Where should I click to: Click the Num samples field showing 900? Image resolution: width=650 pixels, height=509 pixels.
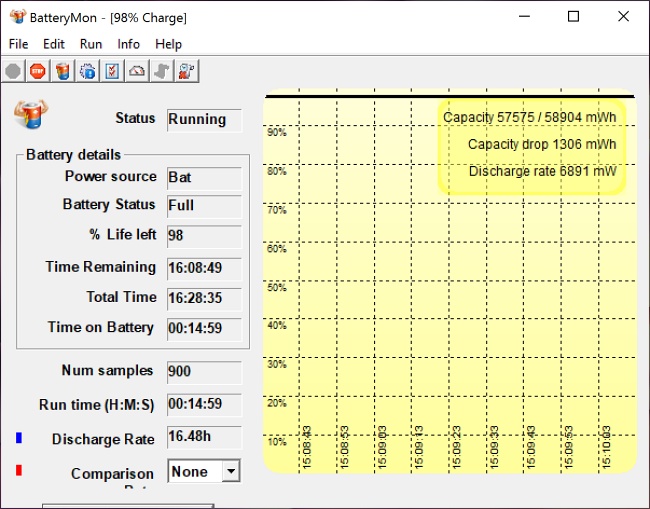point(204,372)
